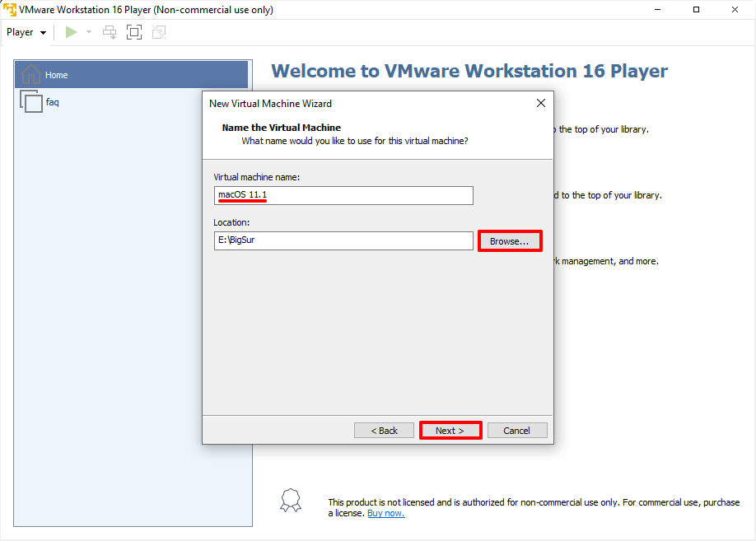Minimize the VMware Player window
This screenshot has width=756, height=541.
coord(659,10)
